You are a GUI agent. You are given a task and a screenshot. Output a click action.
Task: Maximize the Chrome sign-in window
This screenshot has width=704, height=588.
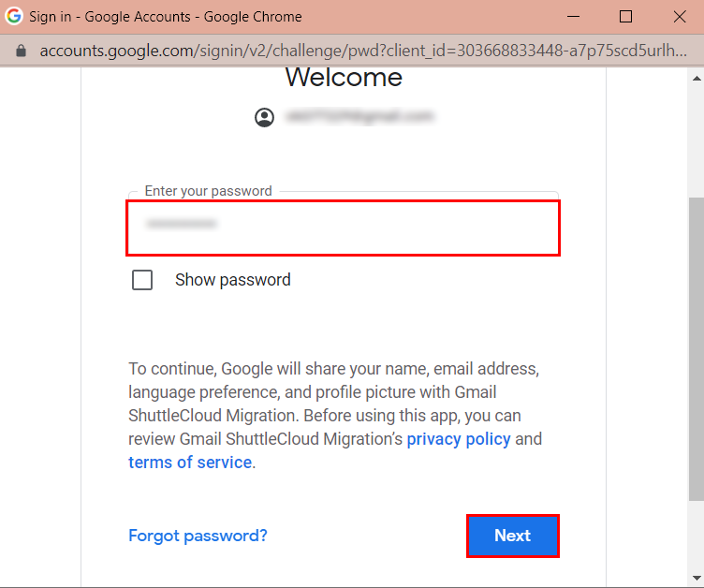point(626,17)
